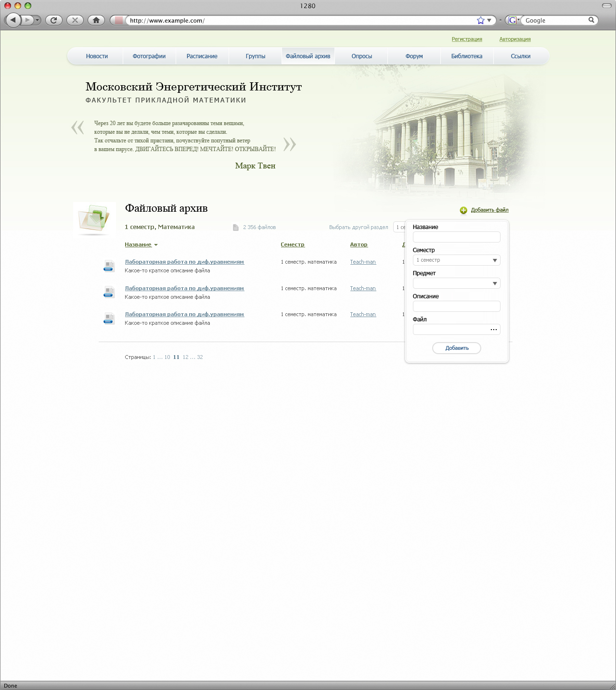Click the Done status bar text
Image resolution: width=616 pixels, height=690 pixels.
tap(11, 686)
